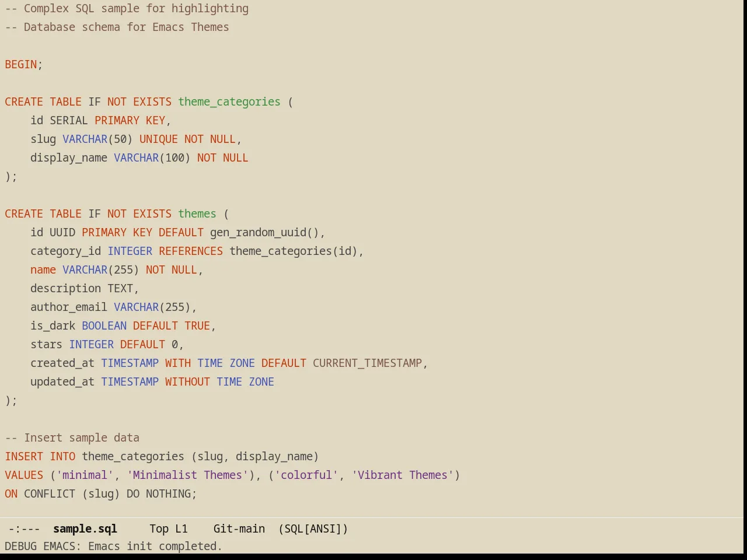
Task: Click the SQL[ANSI] major mode indicator
Action: pyautogui.click(x=313, y=528)
